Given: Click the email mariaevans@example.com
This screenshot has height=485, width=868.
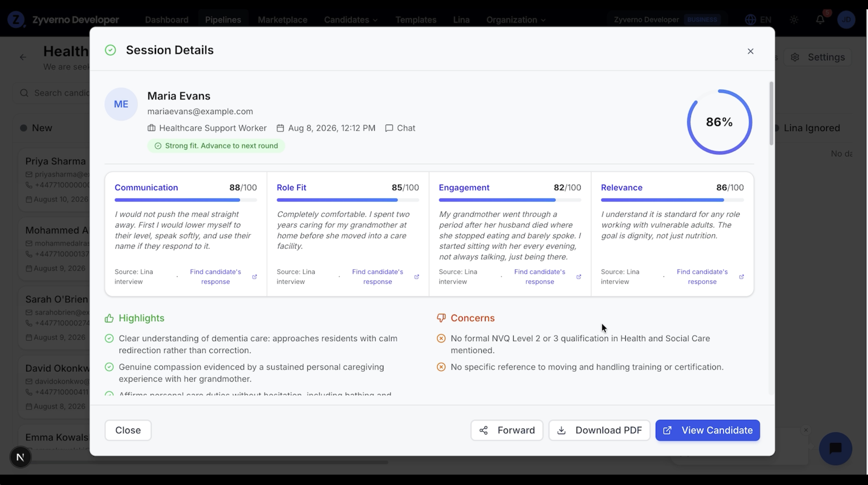Looking at the screenshot, I should (200, 111).
